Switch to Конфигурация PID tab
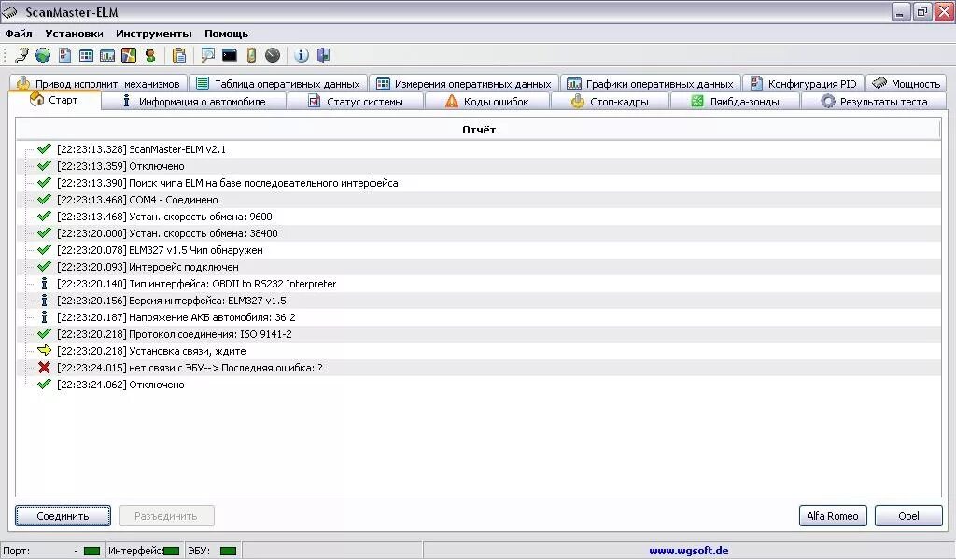 (x=804, y=83)
